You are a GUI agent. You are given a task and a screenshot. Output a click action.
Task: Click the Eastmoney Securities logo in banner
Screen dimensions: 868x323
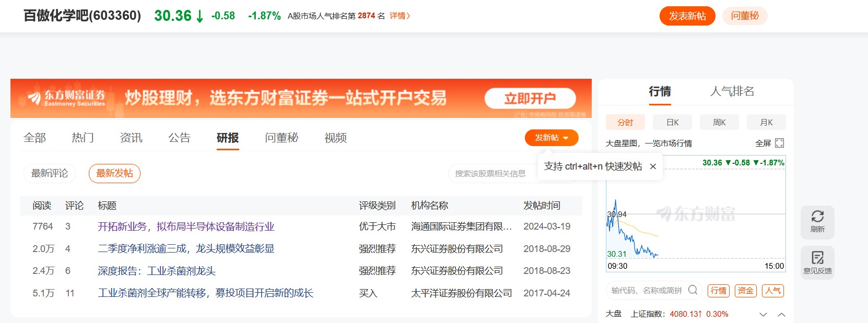coord(66,98)
